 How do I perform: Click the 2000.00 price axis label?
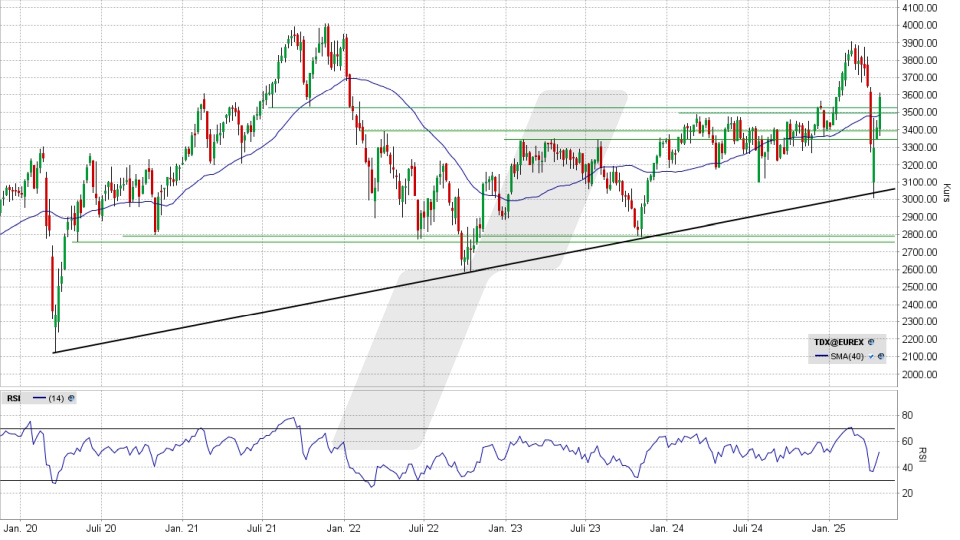(x=920, y=374)
